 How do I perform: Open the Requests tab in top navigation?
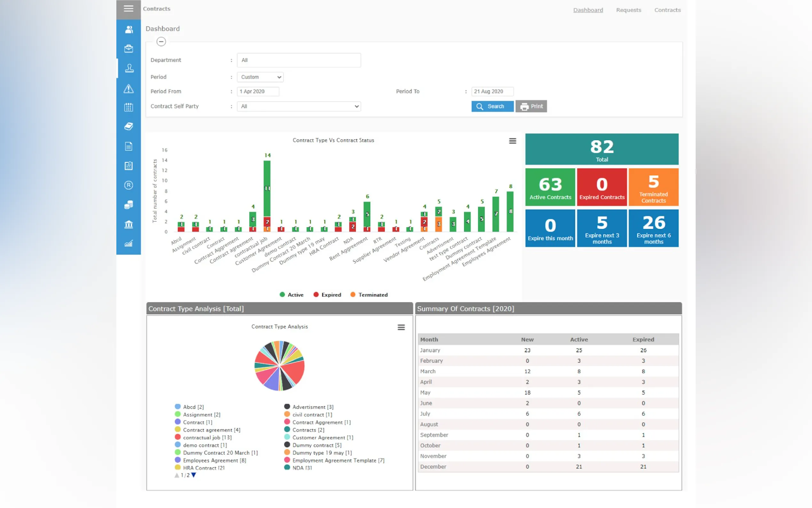(x=629, y=10)
